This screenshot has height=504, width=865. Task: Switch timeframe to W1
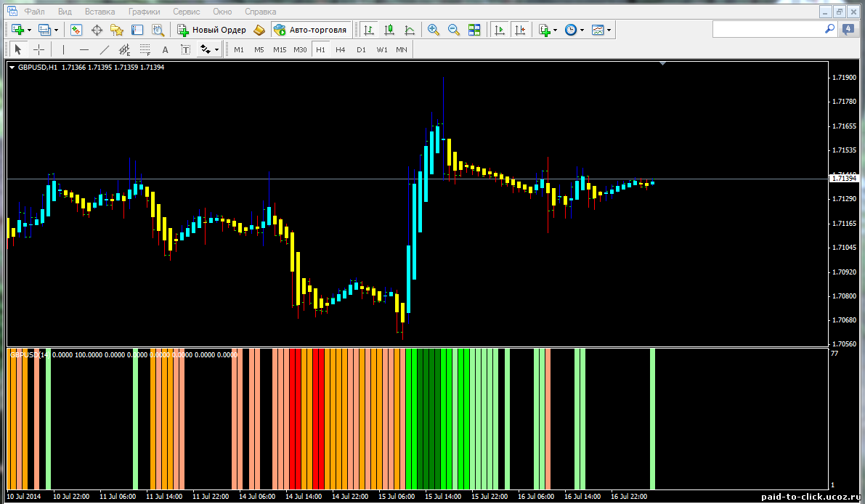[x=382, y=49]
